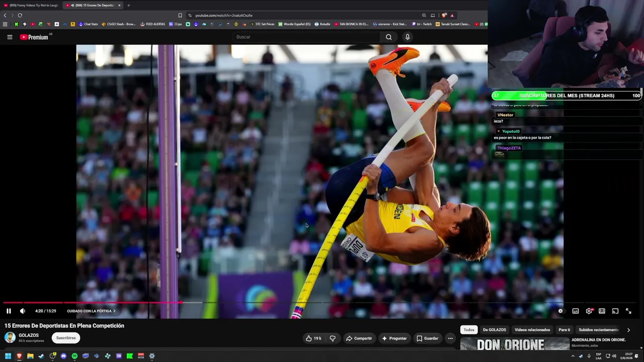
Task: Open Brave Shields lion icon
Action: 444,15
